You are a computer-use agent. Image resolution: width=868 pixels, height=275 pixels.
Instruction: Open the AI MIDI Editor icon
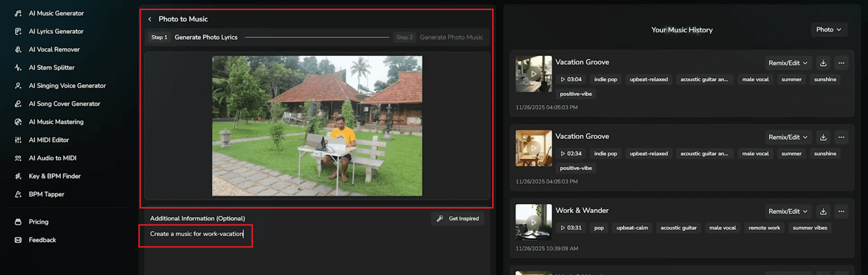[18, 140]
